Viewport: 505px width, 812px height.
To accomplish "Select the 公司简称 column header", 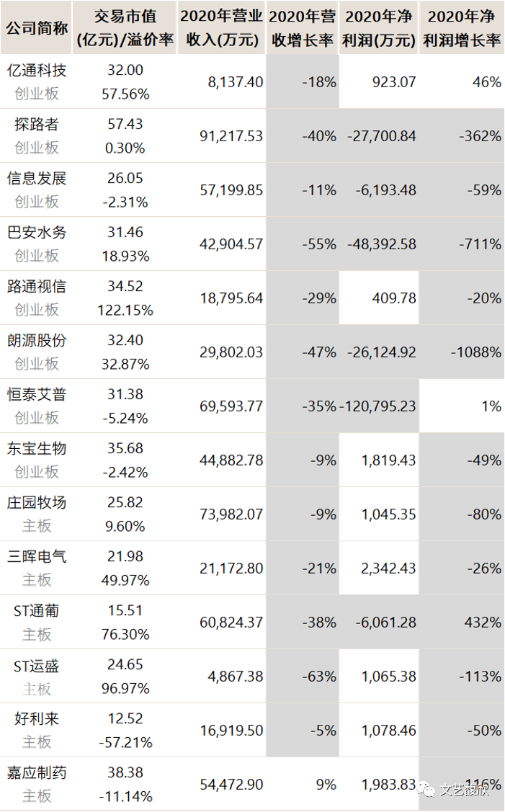I will point(36,28).
